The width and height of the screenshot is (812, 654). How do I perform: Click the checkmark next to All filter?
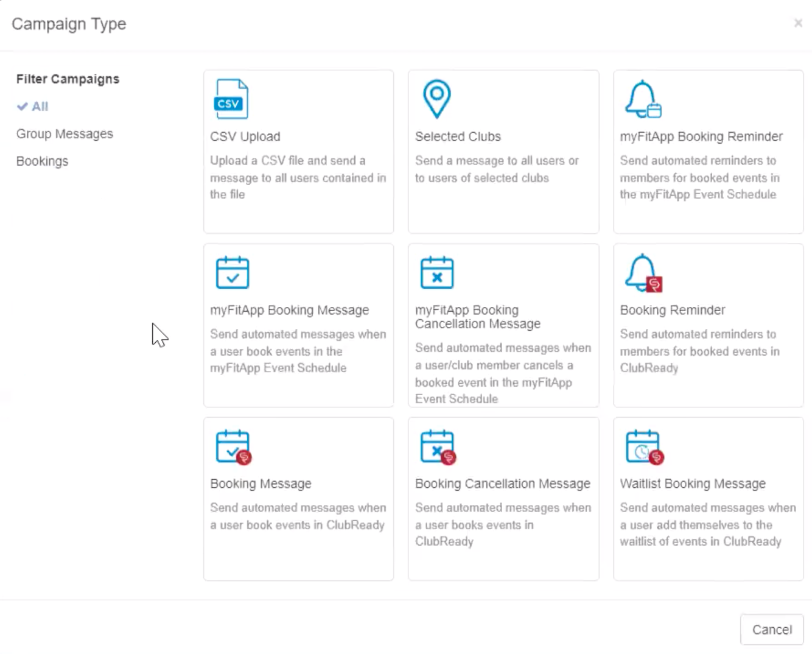pyautogui.click(x=23, y=107)
